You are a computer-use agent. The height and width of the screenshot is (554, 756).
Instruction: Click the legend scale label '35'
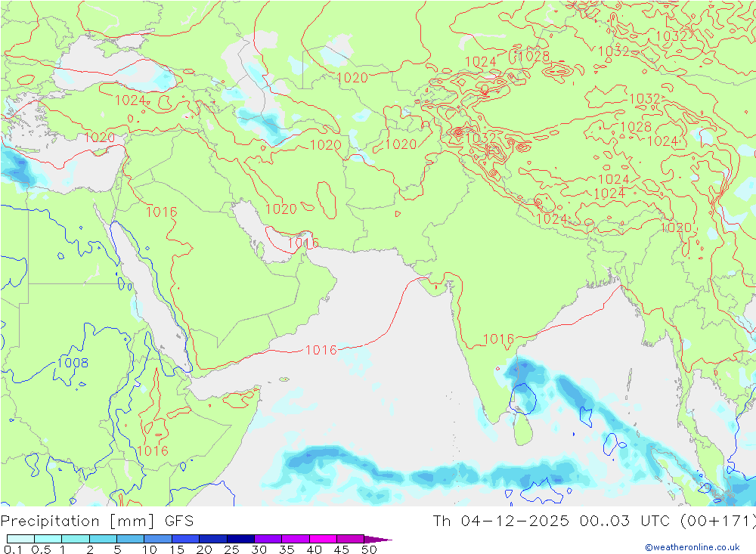287,549
